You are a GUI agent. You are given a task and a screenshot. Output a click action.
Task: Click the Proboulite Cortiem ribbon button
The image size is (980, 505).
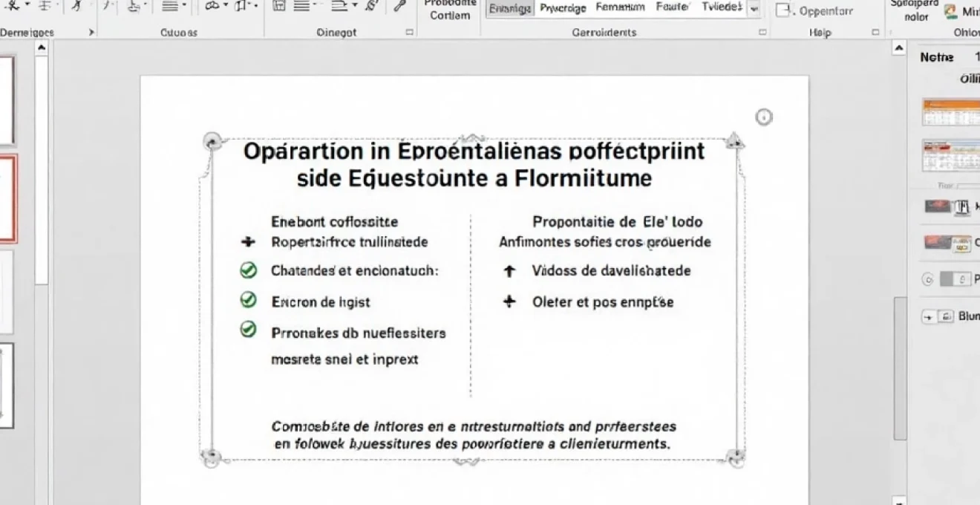click(x=450, y=9)
